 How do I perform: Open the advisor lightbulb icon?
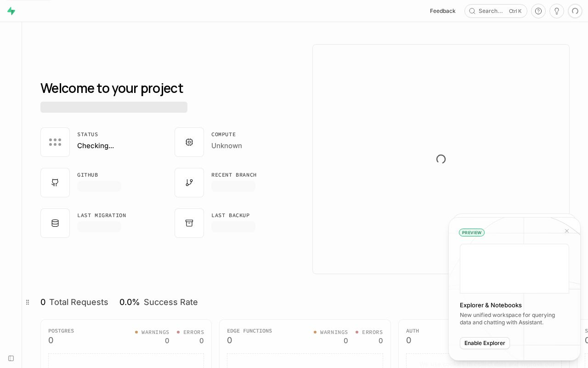(x=557, y=11)
